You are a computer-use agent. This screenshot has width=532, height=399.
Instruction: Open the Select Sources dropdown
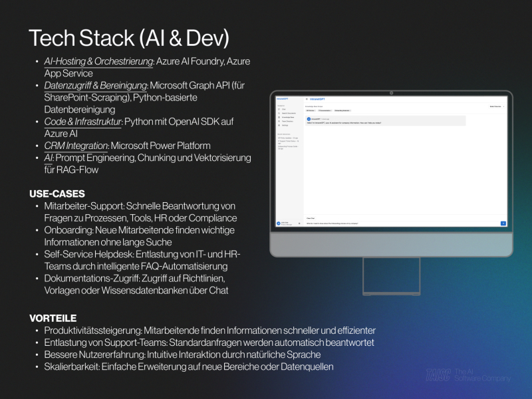tap(497, 106)
